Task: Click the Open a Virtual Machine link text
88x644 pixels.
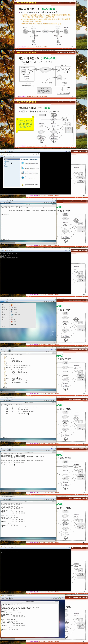Action: (30, 167)
